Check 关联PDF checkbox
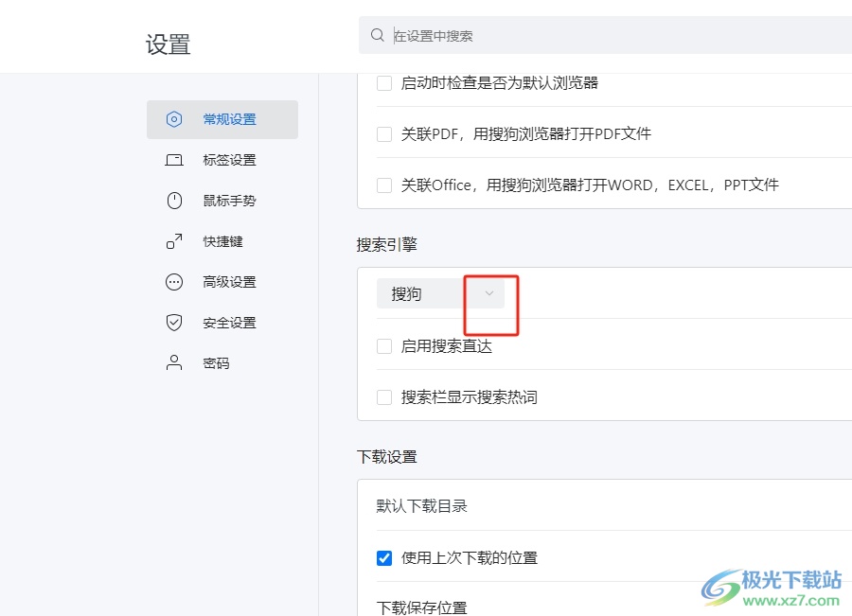The image size is (852, 616). coord(384,134)
